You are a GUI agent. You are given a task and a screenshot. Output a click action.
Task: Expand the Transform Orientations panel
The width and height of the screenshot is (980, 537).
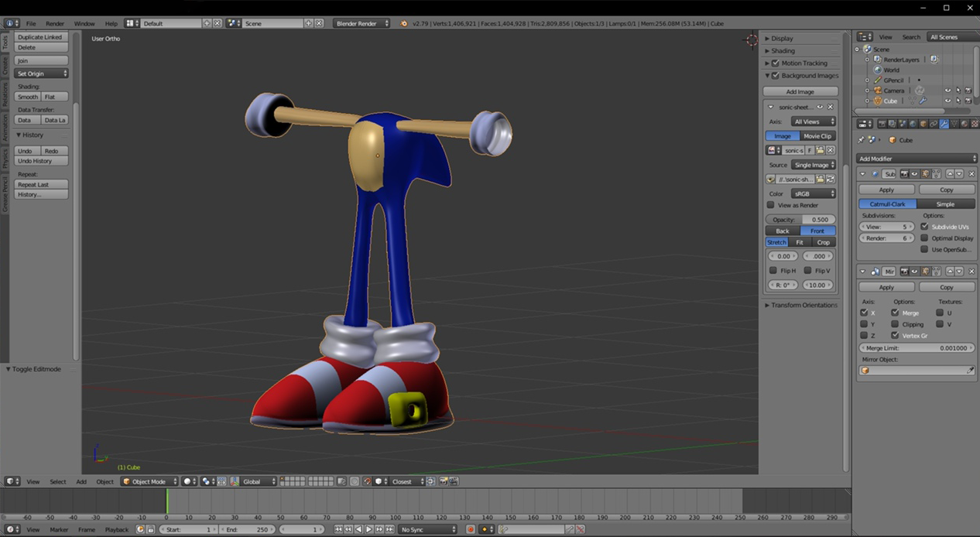click(x=800, y=305)
